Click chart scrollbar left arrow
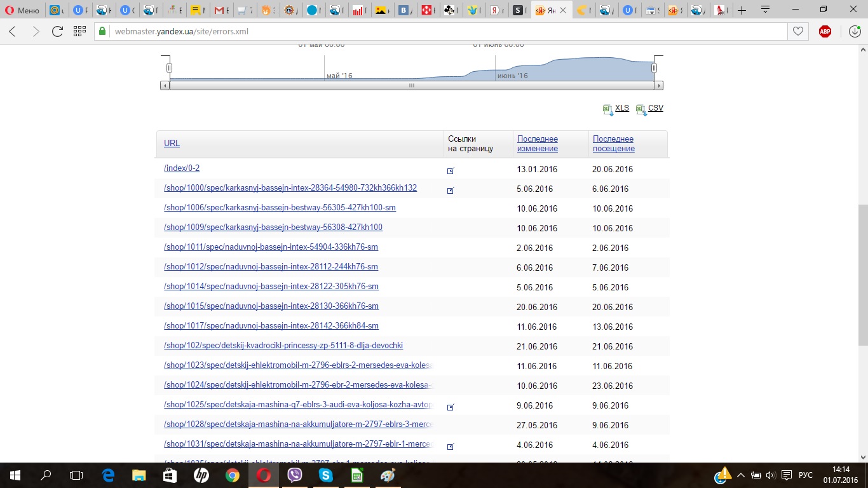868x488 pixels. click(x=165, y=85)
